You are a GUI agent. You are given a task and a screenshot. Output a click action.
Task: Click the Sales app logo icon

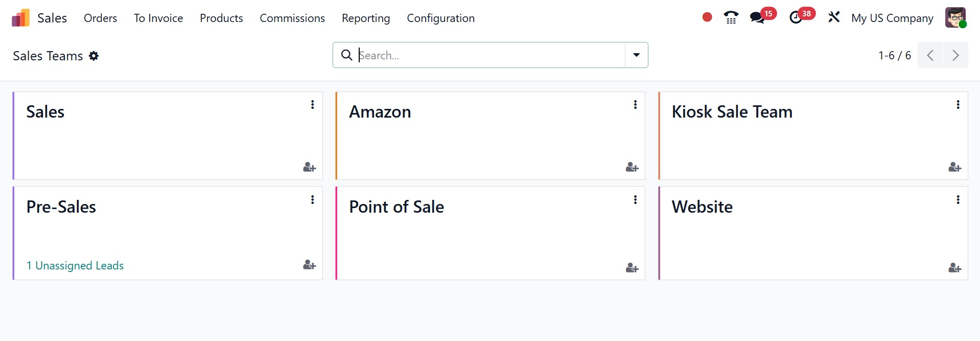coord(20,18)
